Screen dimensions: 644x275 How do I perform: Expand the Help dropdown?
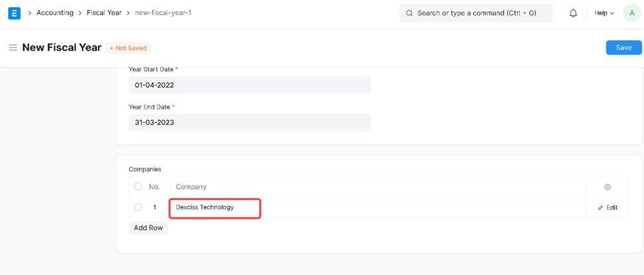point(604,13)
